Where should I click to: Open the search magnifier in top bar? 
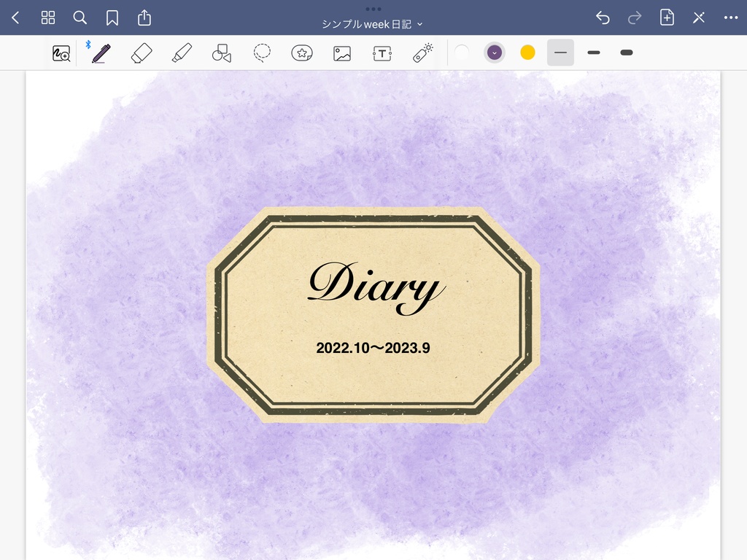pyautogui.click(x=80, y=18)
